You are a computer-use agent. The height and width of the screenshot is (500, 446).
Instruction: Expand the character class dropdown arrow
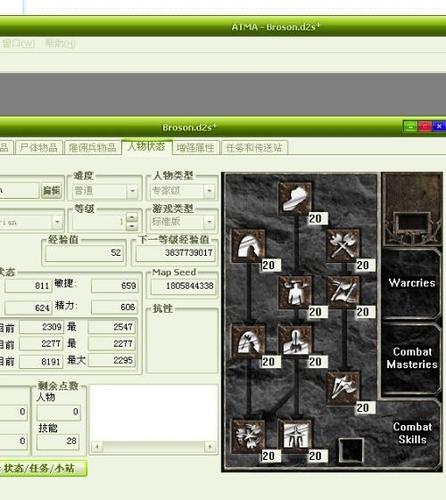click(57, 222)
